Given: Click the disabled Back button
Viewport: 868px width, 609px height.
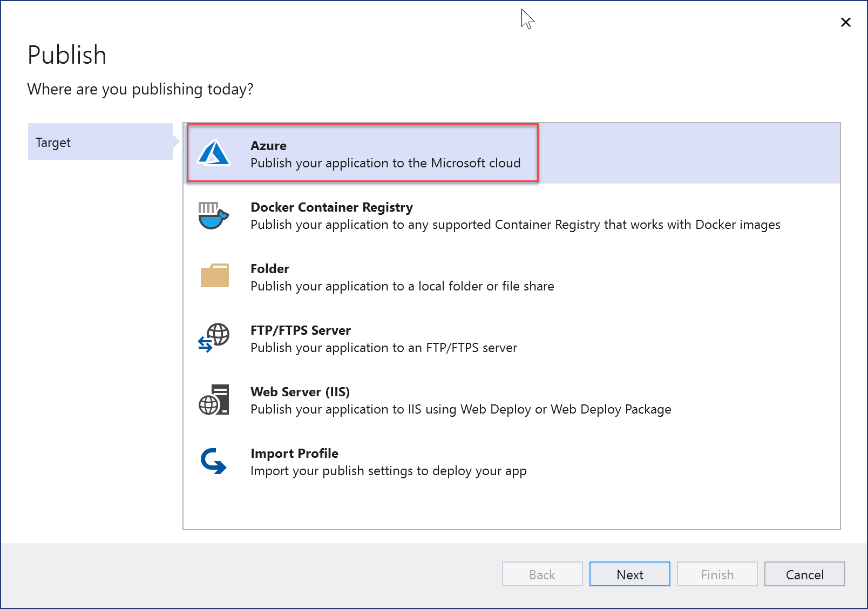Looking at the screenshot, I should click(x=542, y=574).
